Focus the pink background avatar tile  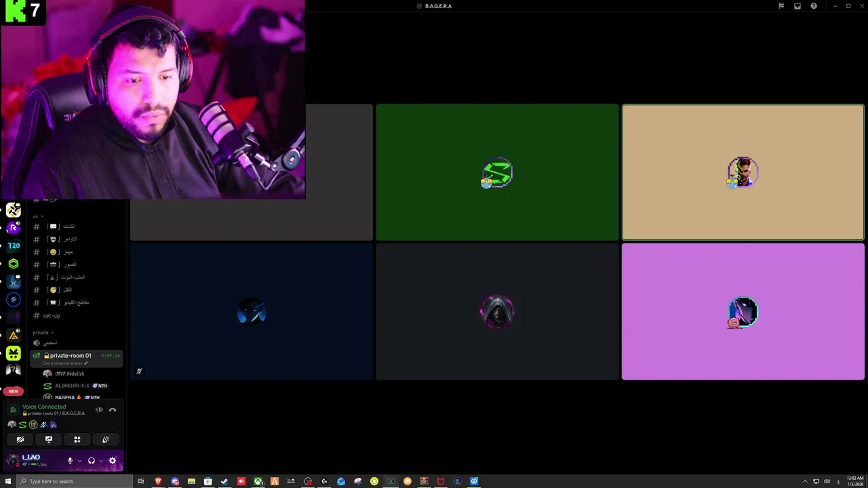coord(743,312)
